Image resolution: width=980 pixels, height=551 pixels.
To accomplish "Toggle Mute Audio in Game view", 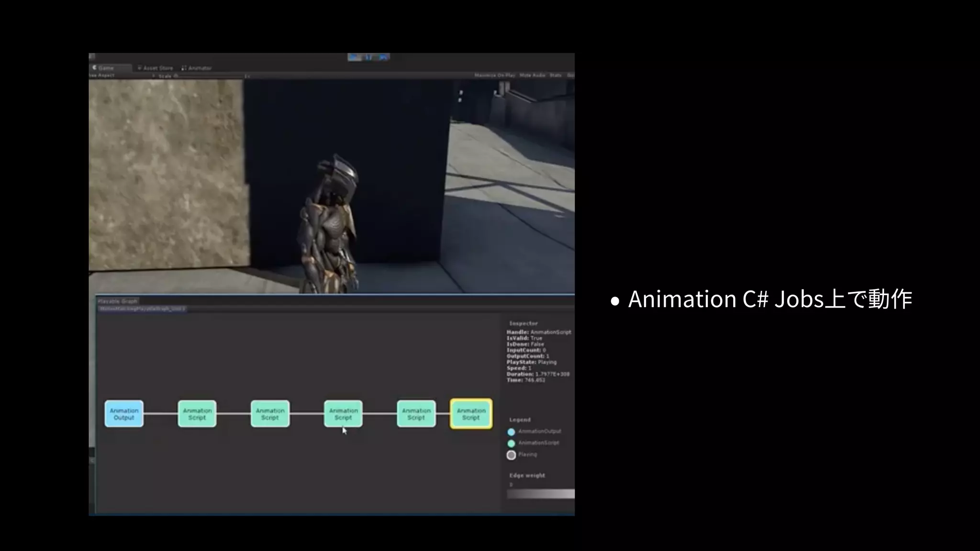I will point(532,76).
